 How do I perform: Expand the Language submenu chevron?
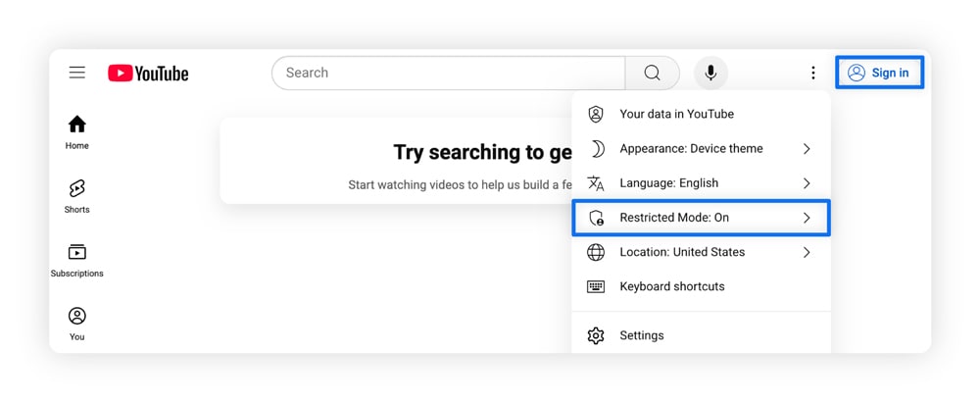pyautogui.click(x=807, y=183)
